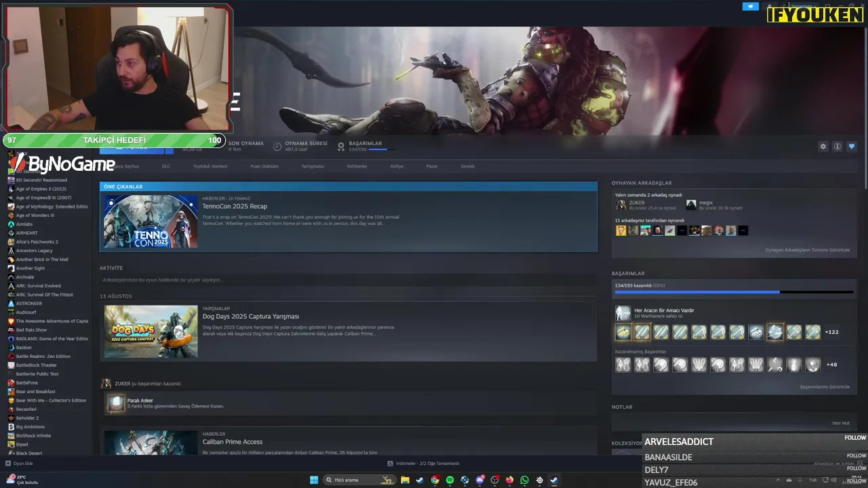This screenshot has height=488, width=868.
Task: Open the last played SON OYNAMA stat
Action: pos(246,146)
